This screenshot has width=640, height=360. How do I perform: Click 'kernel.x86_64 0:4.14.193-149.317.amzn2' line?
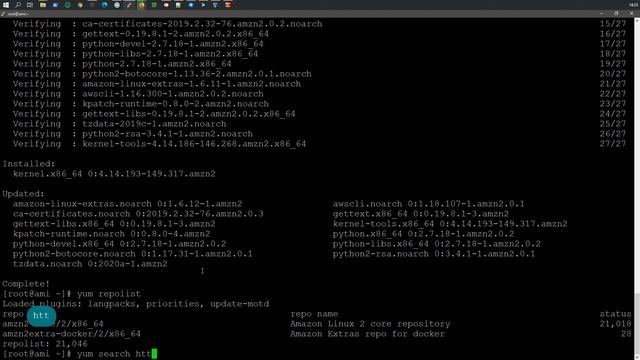[x=114, y=174]
